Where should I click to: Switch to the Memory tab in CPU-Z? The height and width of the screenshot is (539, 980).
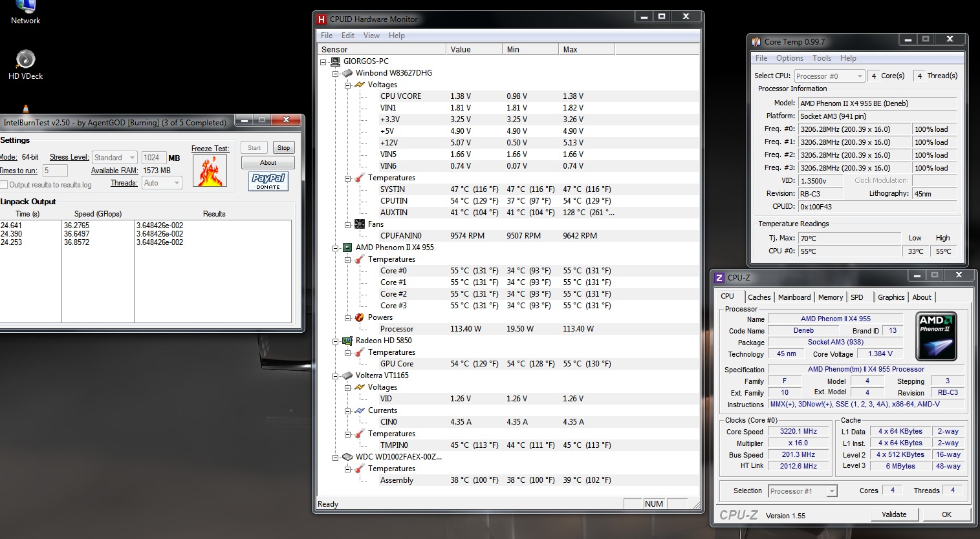(x=831, y=297)
